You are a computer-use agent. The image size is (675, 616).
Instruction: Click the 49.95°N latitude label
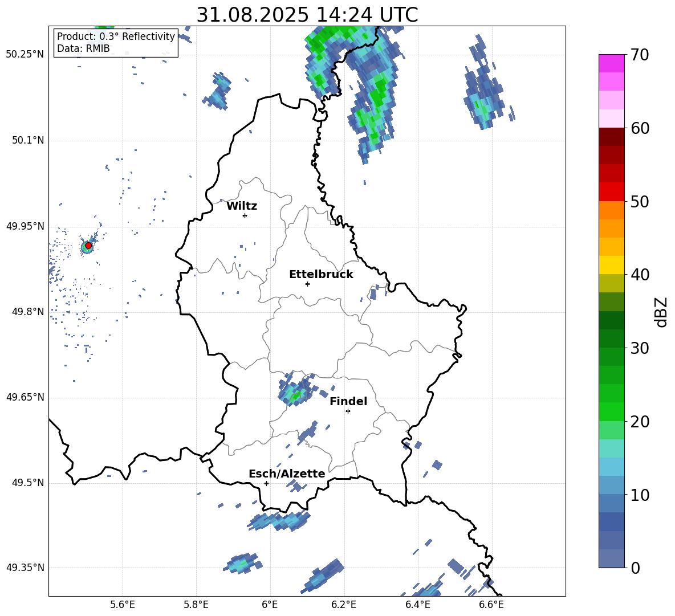pyautogui.click(x=25, y=226)
